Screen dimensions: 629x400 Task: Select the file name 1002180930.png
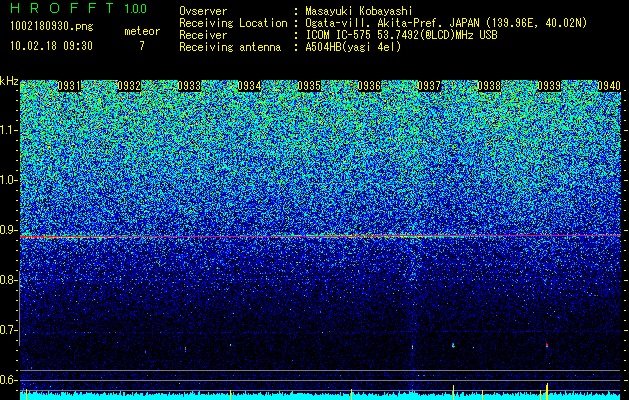pos(52,26)
